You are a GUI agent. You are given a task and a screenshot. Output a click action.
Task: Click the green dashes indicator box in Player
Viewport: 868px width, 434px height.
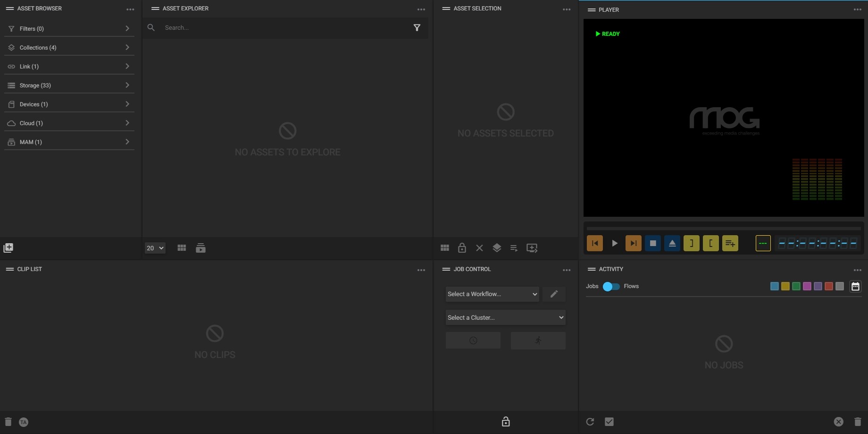coord(763,243)
